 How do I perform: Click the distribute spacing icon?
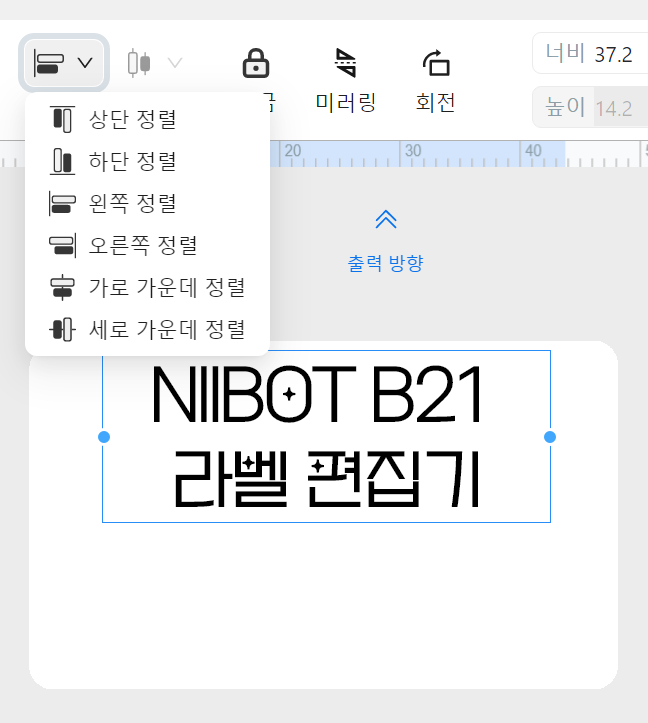pos(138,63)
